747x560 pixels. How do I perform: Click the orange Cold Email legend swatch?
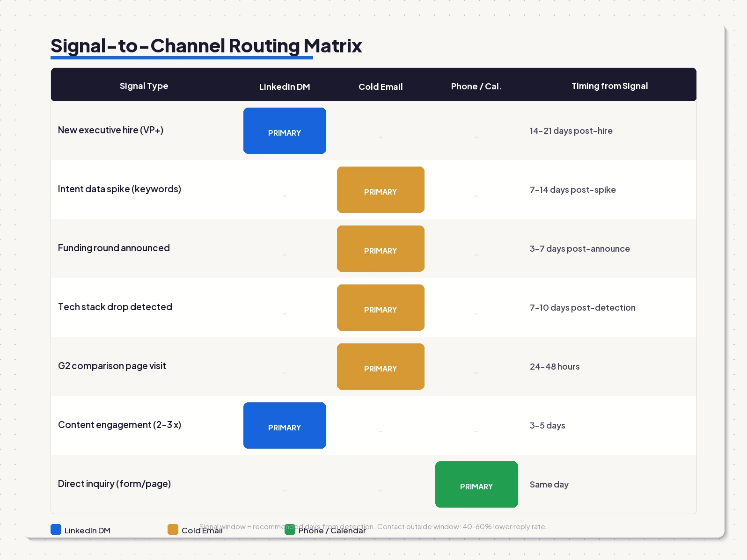(173, 529)
